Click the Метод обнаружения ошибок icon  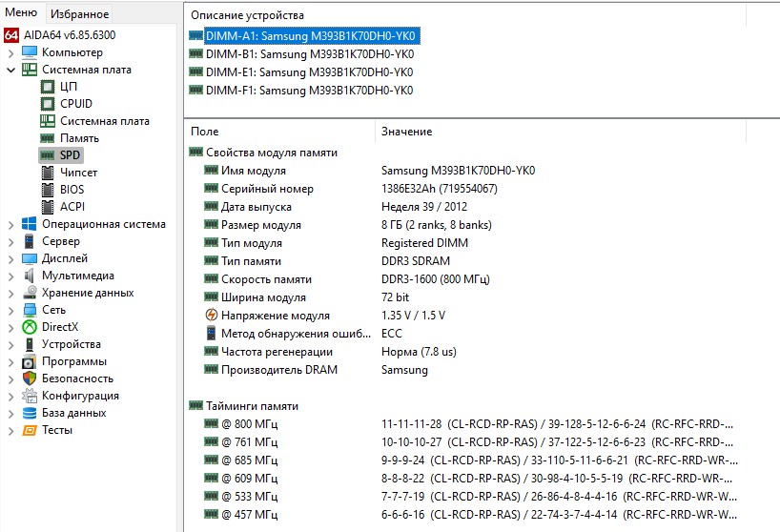212,333
